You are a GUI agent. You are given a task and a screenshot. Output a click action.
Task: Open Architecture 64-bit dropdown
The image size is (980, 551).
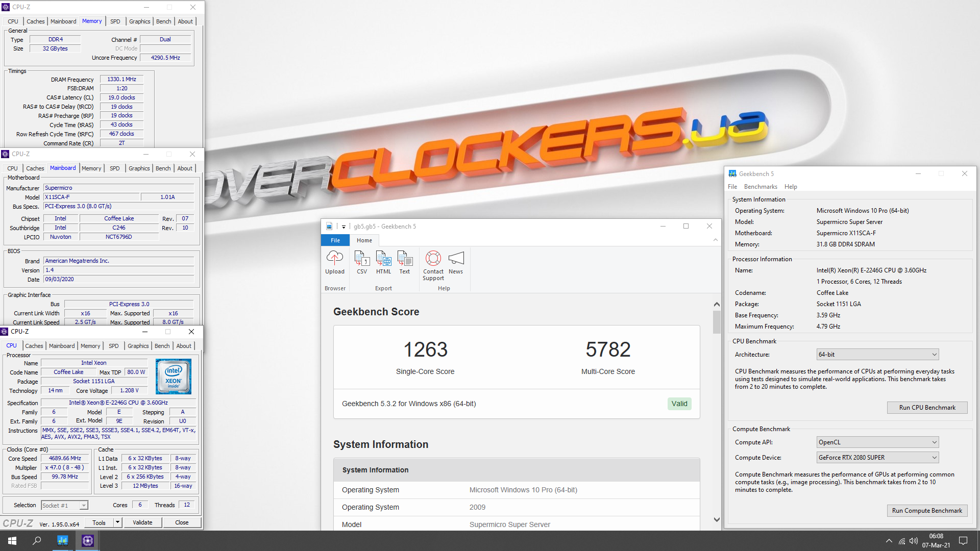click(x=877, y=355)
